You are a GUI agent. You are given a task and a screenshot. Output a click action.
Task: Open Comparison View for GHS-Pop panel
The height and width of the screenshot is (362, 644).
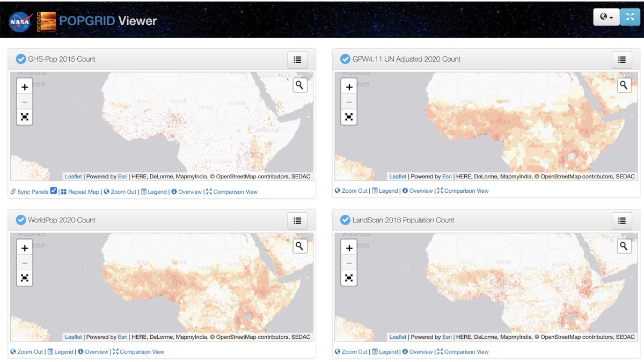coord(232,192)
